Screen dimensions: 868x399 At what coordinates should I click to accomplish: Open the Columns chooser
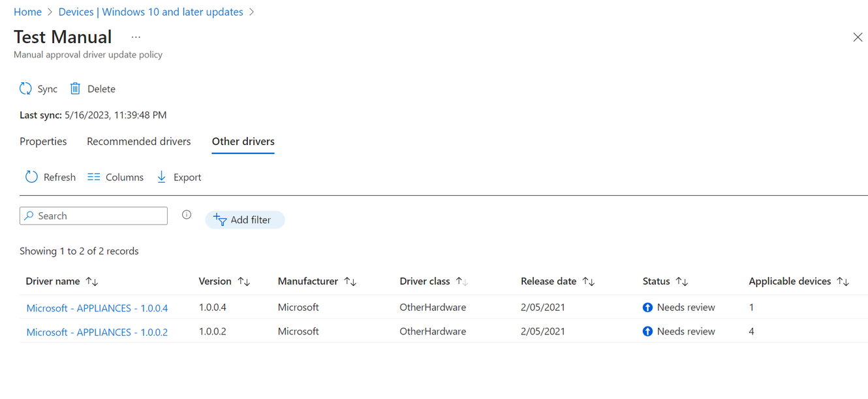(x=116, y=177)
